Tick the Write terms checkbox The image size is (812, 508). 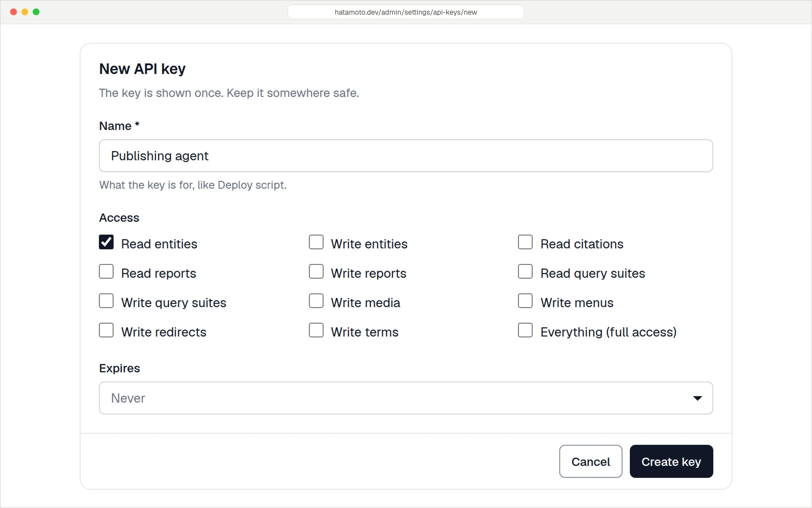coord(316,330)
